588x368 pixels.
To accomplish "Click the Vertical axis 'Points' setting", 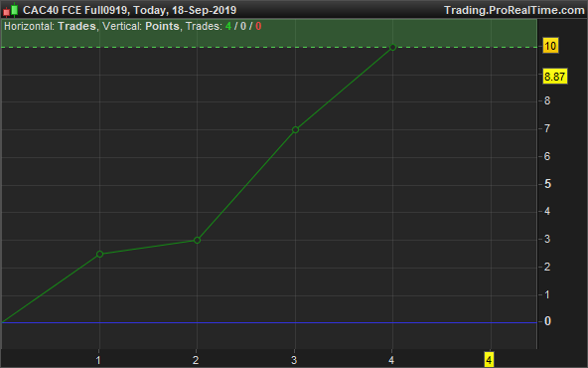I will 162,26.
